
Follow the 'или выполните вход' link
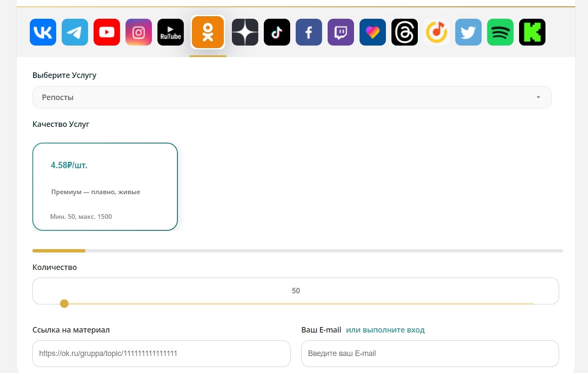(385, 330)
